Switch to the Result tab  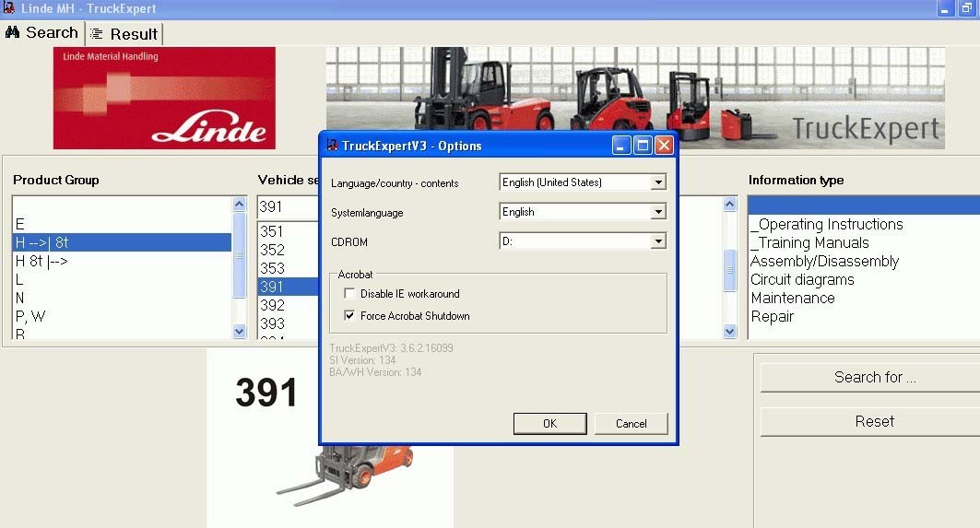tap(124, 34)
